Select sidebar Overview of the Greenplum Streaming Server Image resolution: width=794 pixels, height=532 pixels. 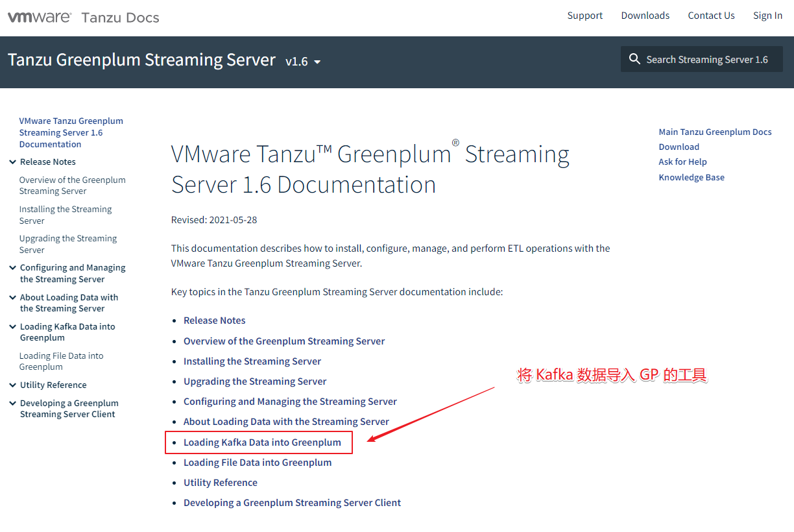(72, 186)
